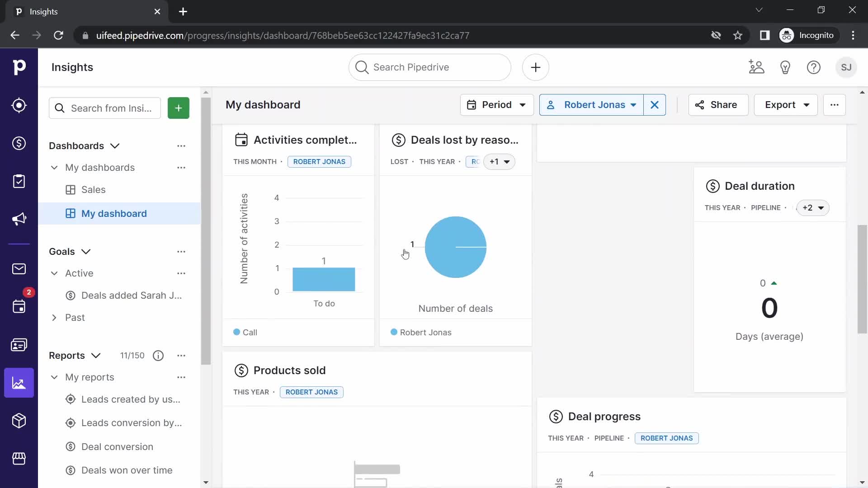Open Products sold report title
The image size is (868, 488).
[289, 371]
